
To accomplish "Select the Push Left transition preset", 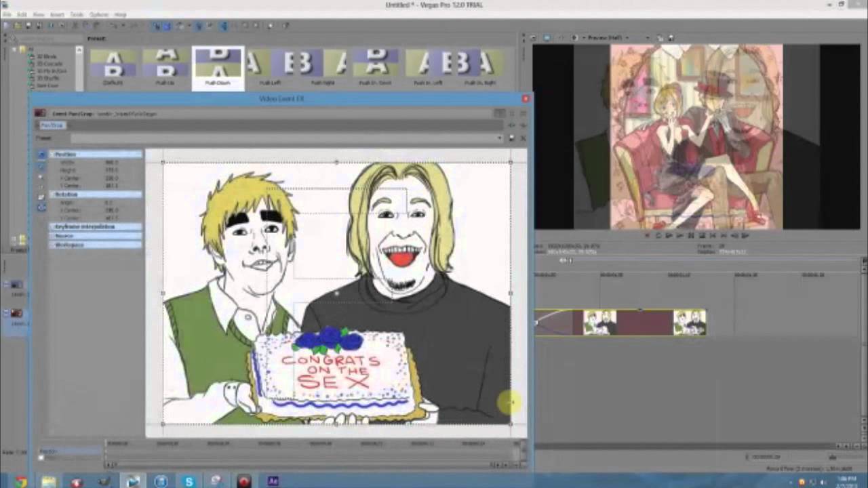I will coord(270,68).
